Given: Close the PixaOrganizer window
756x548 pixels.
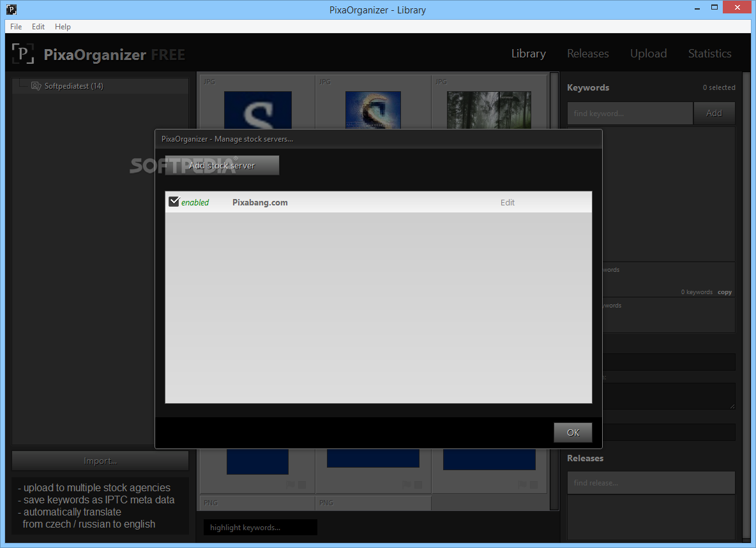Looking at the screenshot, I should click(x=737, y=7).
